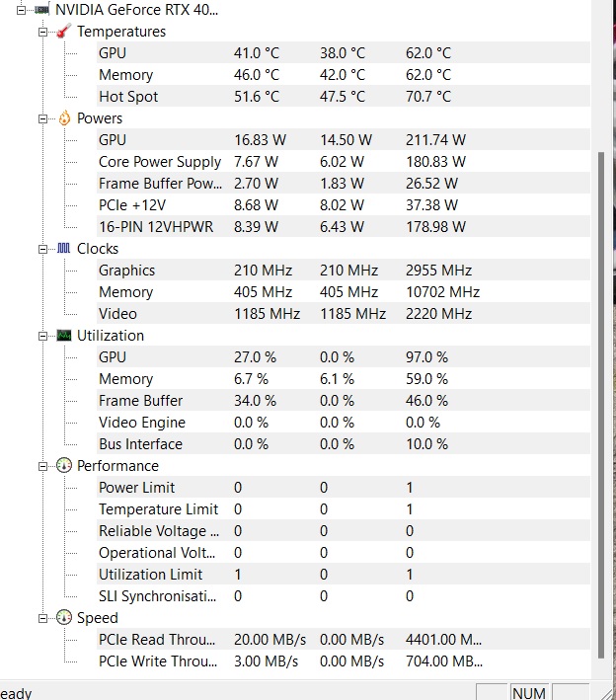Click the red thermometer Temperatures icon

click(64, 32)
